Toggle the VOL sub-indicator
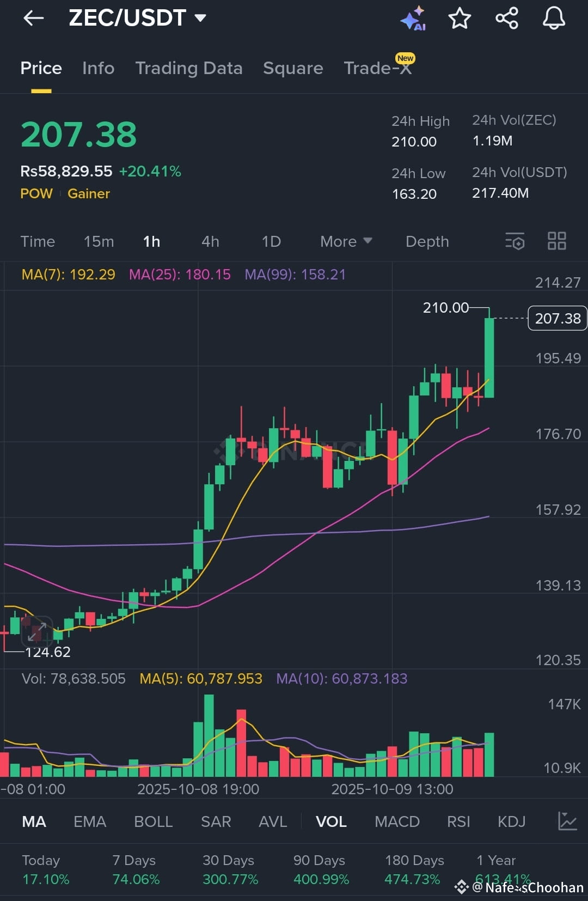Viewport: 588px width, 901px height. click(x=331, y=821)
